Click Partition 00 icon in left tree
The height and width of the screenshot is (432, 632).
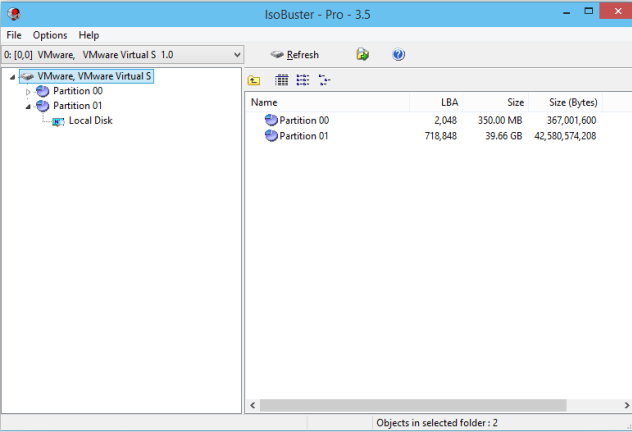tap(42, 91)
